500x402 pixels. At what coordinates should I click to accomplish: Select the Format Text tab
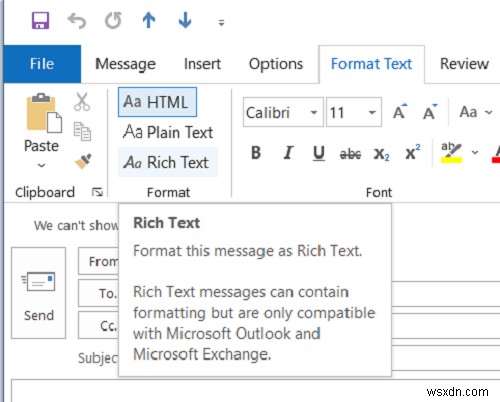coord(371,64)
